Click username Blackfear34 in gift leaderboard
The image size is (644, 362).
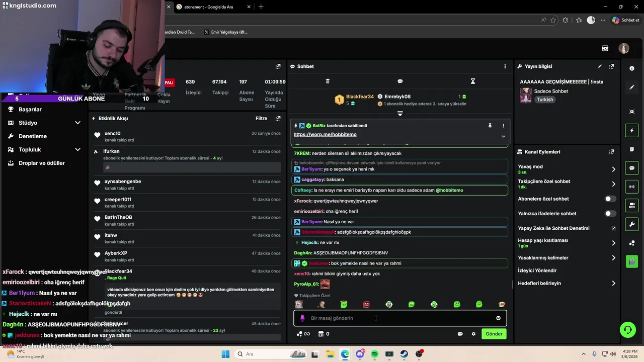(360, 97)
